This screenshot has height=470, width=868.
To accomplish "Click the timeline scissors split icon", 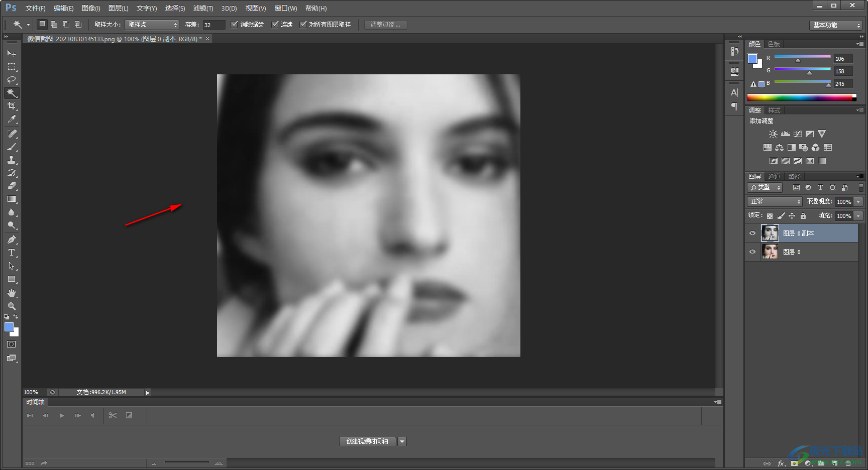I will coord(113,415).
